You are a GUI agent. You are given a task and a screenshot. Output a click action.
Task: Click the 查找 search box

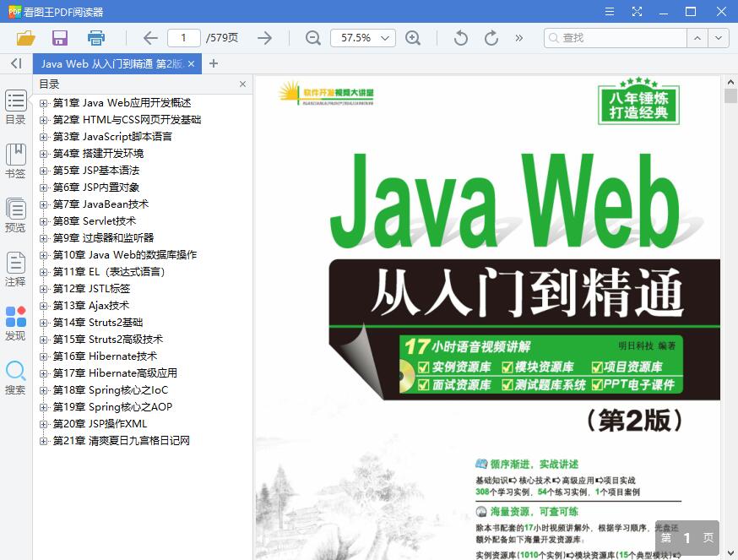pos(616,38)
